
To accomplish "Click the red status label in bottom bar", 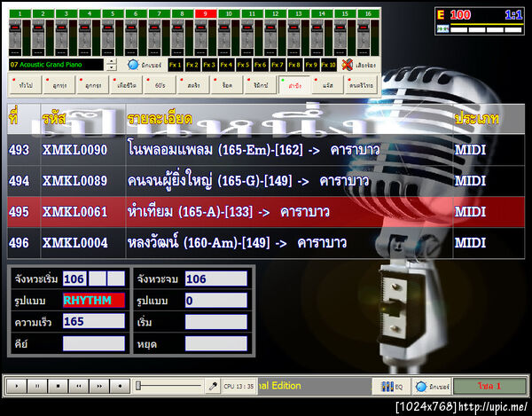I will (489, 386).
